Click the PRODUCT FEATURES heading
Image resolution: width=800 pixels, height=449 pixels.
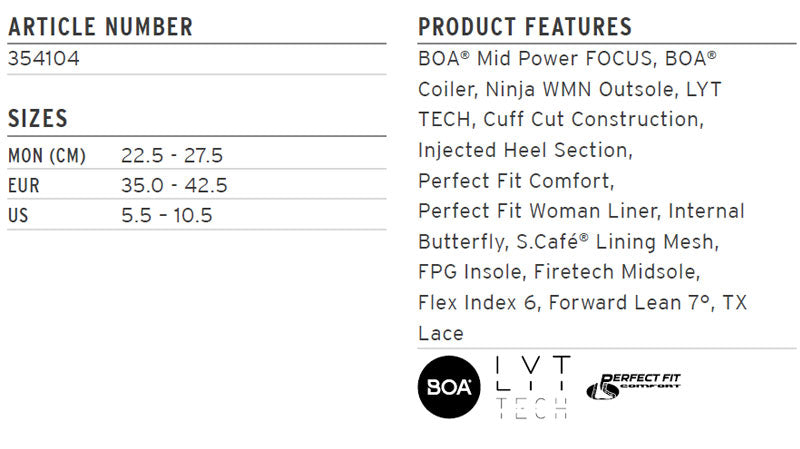(x=525, y=27)
